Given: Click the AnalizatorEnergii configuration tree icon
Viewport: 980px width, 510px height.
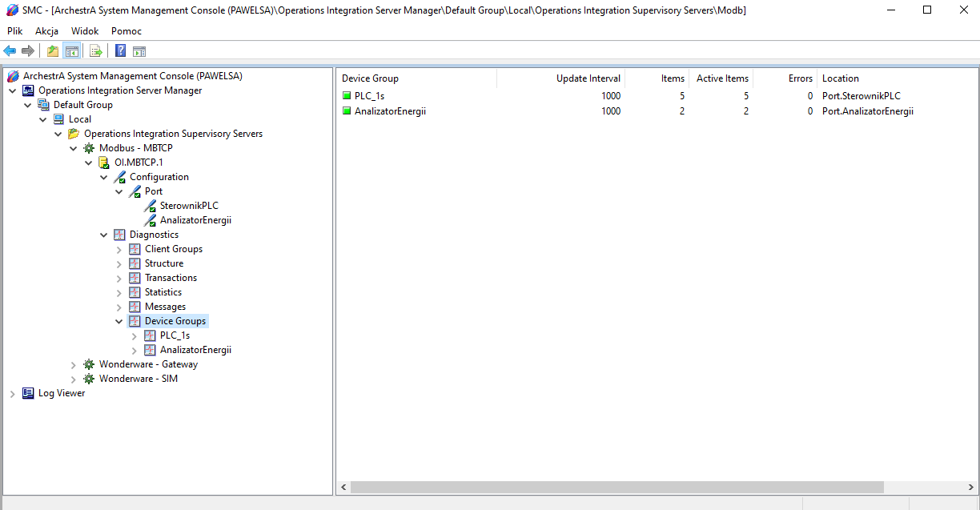Looking at the screenshot, I should (x=151, y=220).
